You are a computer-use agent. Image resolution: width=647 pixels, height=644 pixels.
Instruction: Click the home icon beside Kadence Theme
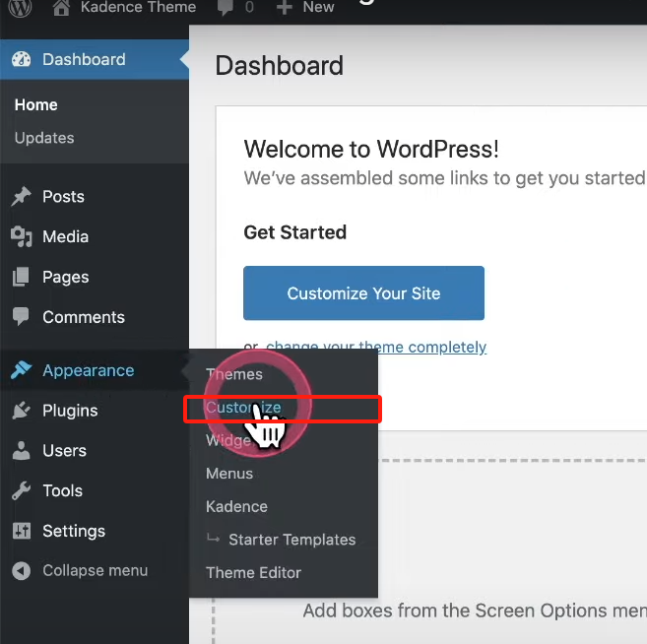coord(61,8)
